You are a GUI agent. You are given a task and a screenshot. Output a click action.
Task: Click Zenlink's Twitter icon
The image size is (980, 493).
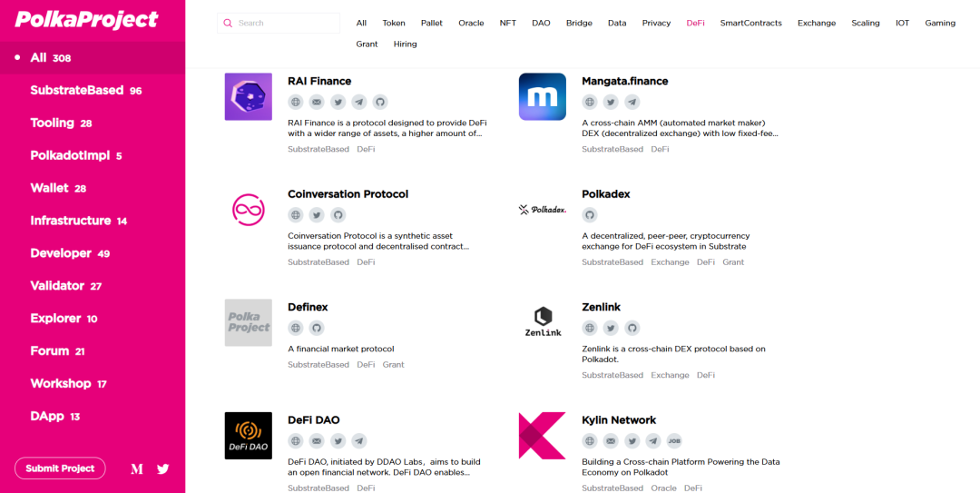tap(611, 328)
